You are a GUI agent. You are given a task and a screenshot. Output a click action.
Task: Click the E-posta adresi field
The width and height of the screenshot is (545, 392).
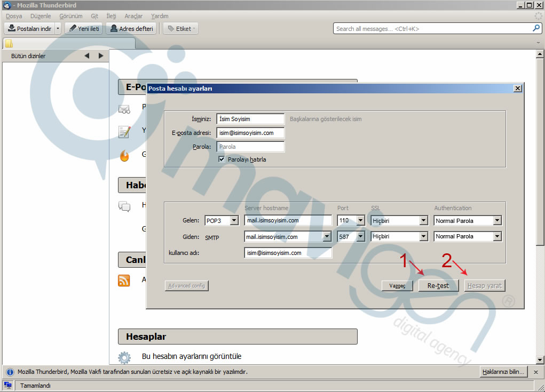(250, 133)
